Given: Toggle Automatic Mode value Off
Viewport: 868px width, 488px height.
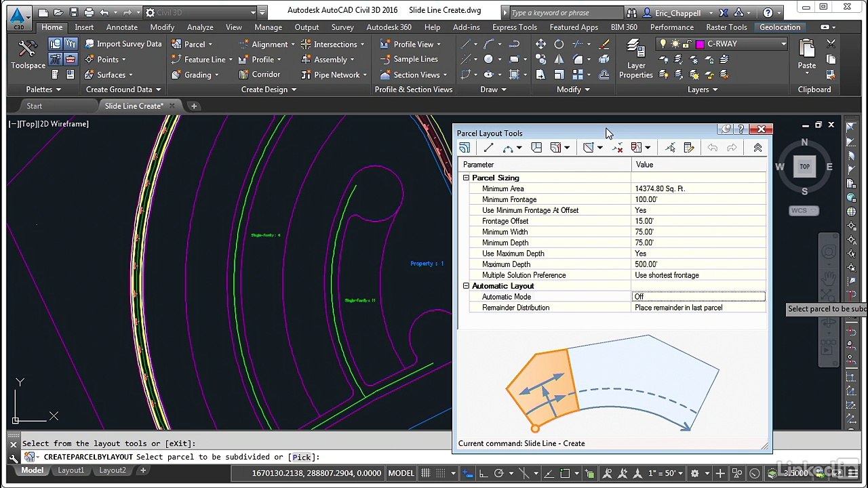Looking at the screenshot, I should (698, 297).
